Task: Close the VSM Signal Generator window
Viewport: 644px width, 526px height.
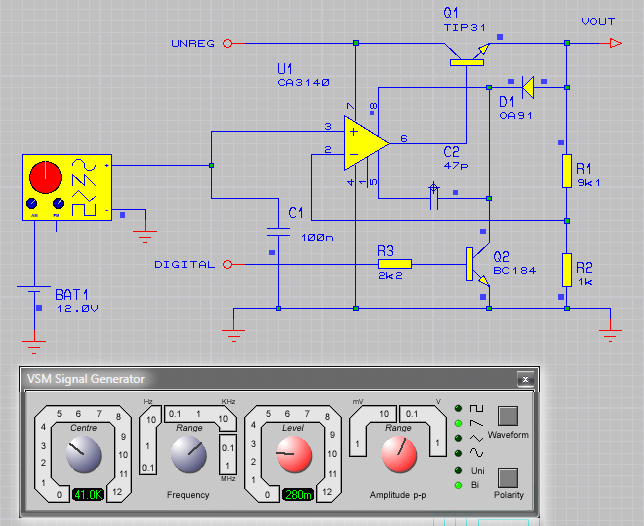Action: tap(525, 379)
